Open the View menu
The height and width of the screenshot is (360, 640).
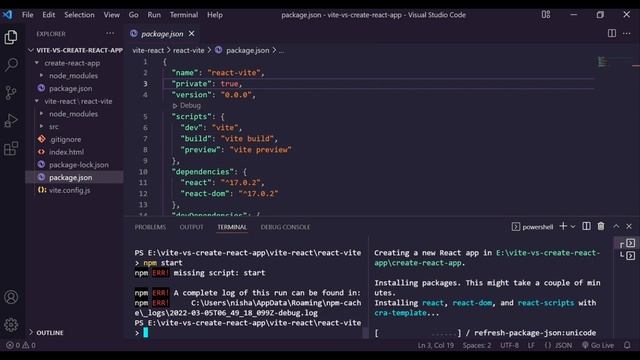pyautogui.click(x=111, y=15)
